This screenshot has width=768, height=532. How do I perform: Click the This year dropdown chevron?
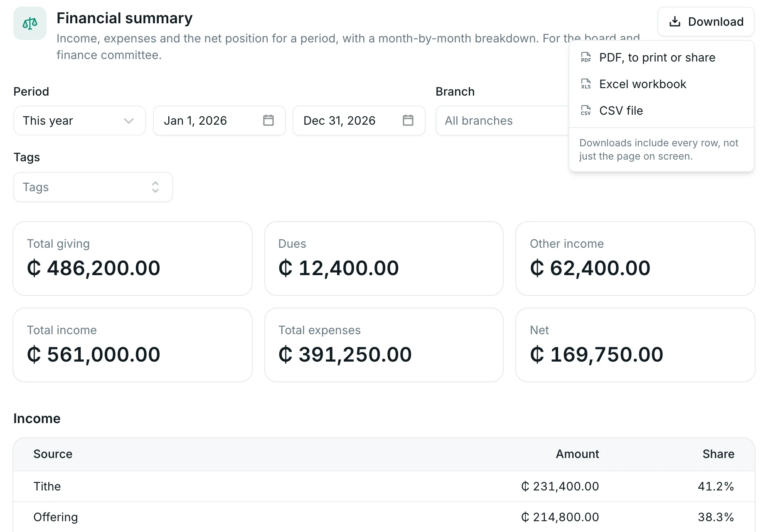pyautogui.click(x=129, y=121)
